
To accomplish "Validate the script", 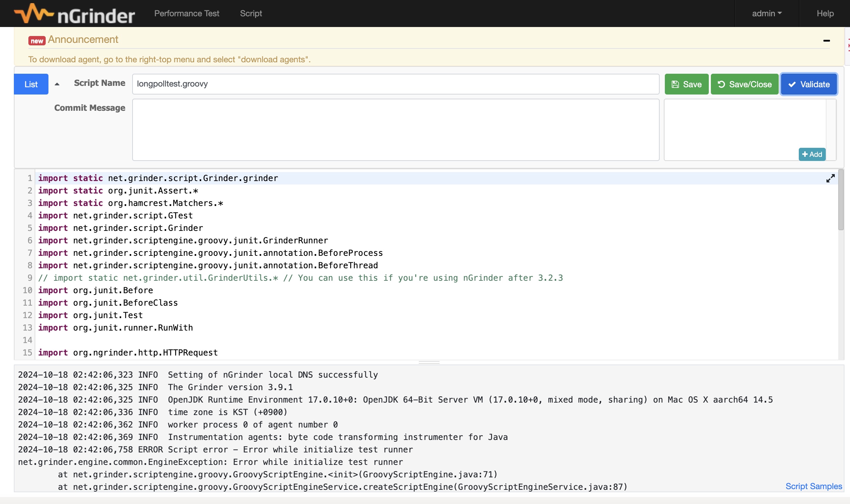I will (x=809, y=84).
